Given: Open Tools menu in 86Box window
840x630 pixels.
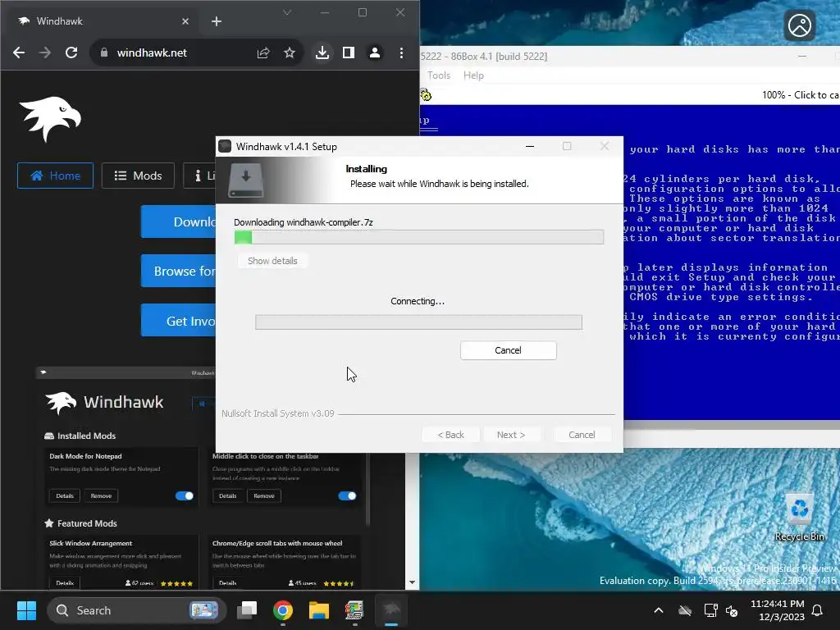Looking at the screenshot, I should point(439,75).
